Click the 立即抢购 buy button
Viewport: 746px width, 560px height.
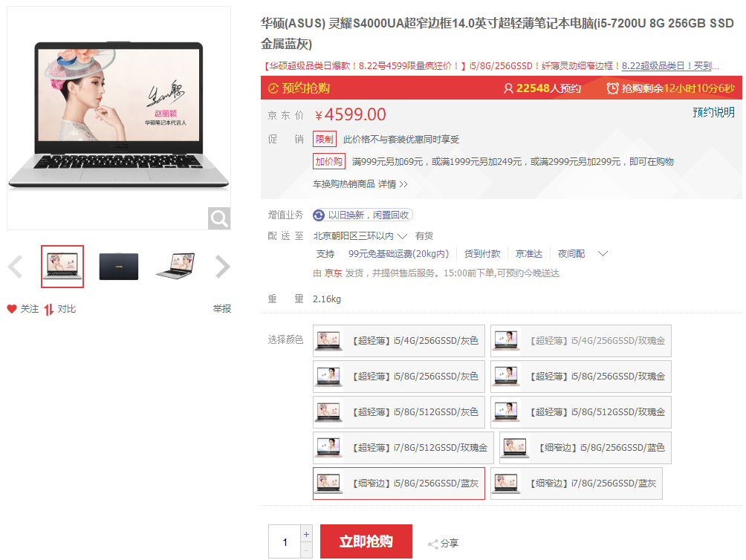tap(366, 541)
